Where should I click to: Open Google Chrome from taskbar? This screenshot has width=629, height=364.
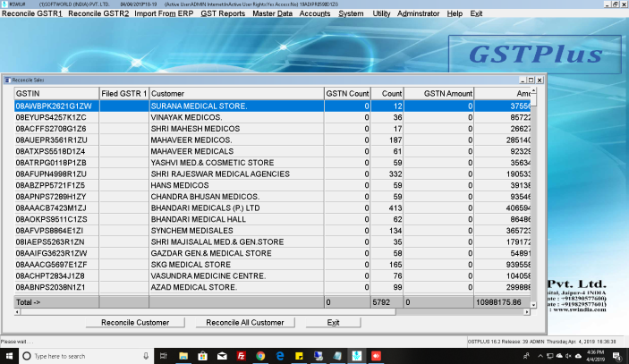260,356
